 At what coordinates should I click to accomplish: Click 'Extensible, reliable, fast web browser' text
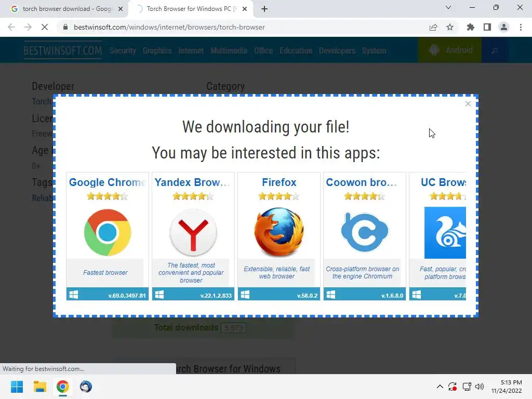277,273
